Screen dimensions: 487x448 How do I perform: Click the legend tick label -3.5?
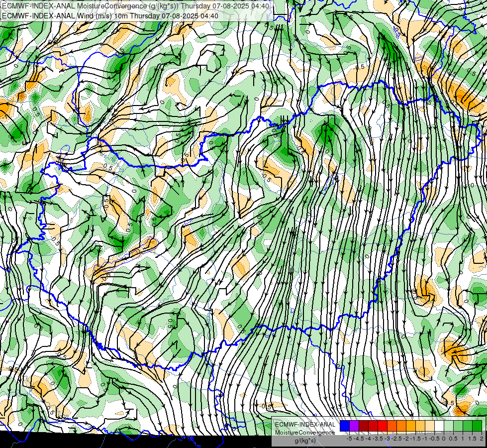point(378,439)
